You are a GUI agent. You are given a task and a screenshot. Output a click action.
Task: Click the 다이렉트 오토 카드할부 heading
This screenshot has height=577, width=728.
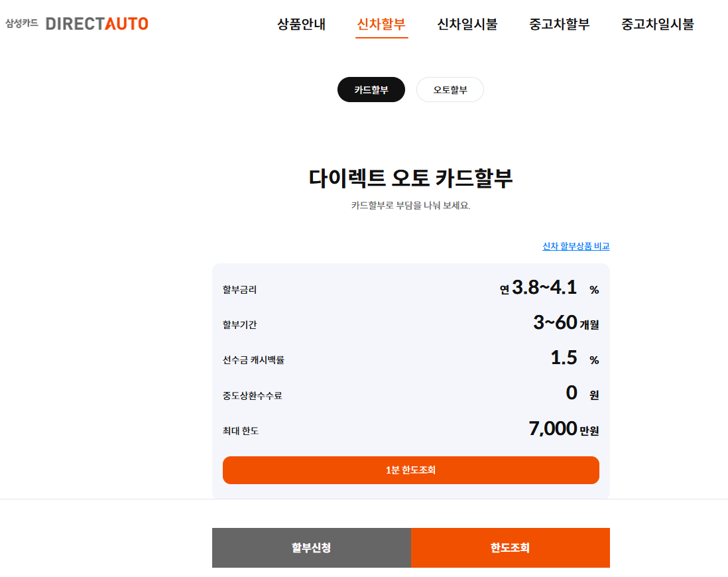pyautogui.click(x=411, y=178)
